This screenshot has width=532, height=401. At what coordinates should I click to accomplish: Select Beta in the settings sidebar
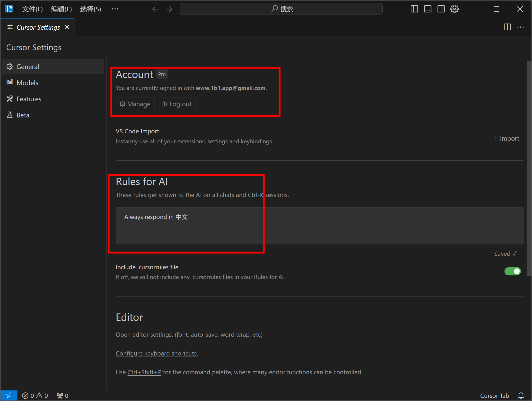[x=53, y=115]
